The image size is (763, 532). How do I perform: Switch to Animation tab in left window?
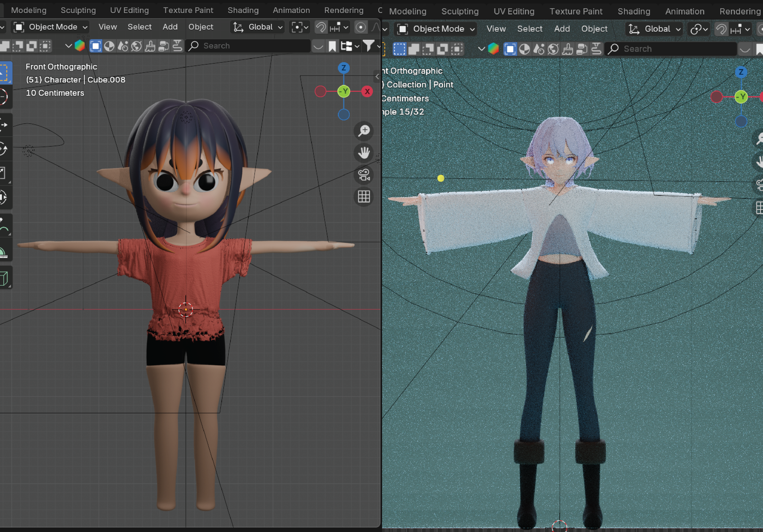292,10
